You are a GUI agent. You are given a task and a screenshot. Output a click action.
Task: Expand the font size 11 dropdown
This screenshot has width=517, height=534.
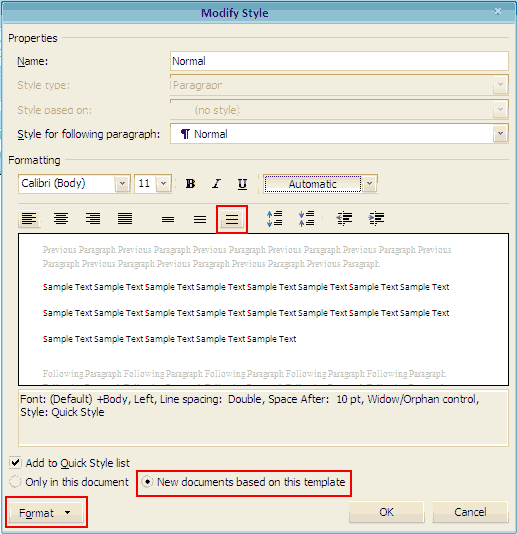(163, 184)
